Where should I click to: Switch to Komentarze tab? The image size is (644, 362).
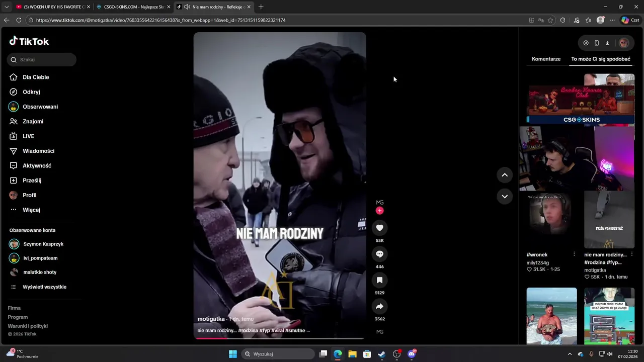[x=546, y=59]
